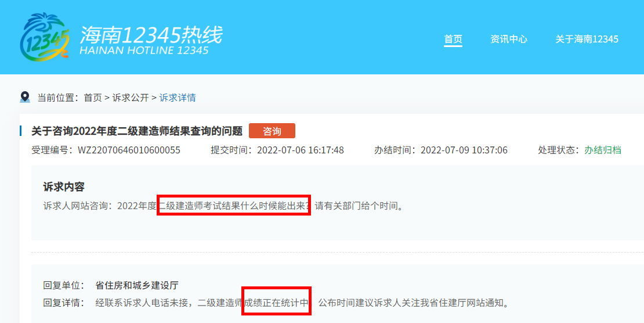
Task: Click the title about 二级建造师结果查询
Action: pos(137,131)
